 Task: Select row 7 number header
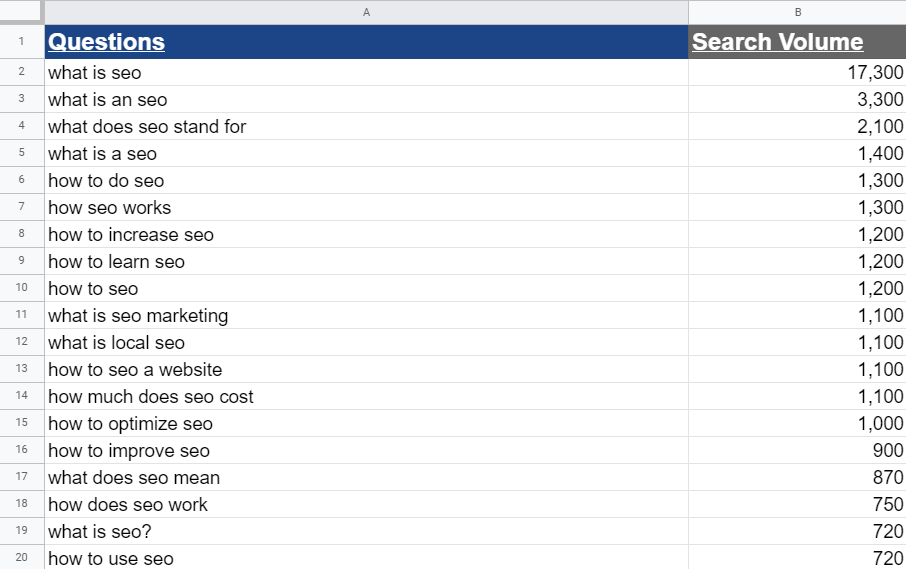click(x=21, y=208)
